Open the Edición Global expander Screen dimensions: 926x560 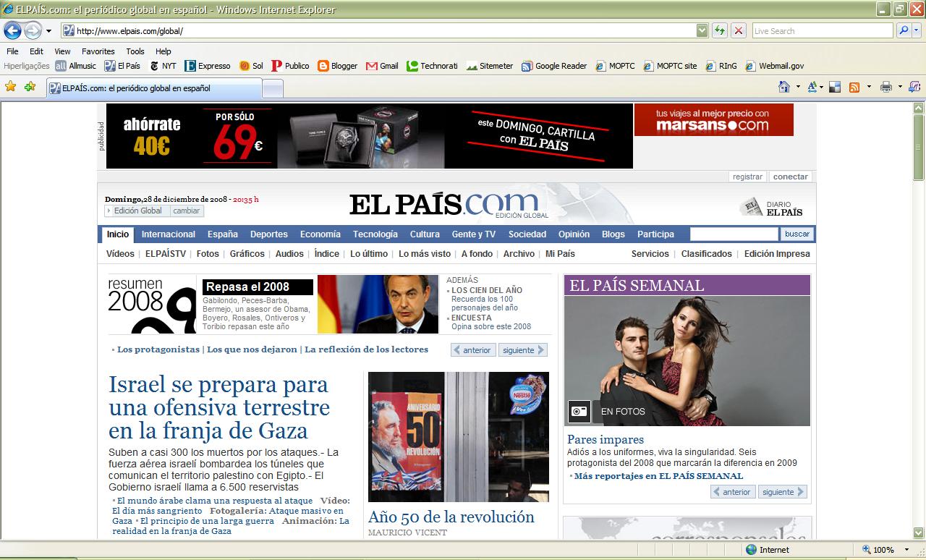(137, 211)
